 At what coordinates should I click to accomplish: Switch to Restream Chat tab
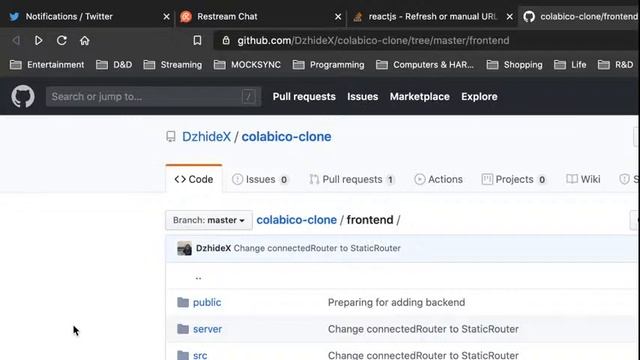261,16
